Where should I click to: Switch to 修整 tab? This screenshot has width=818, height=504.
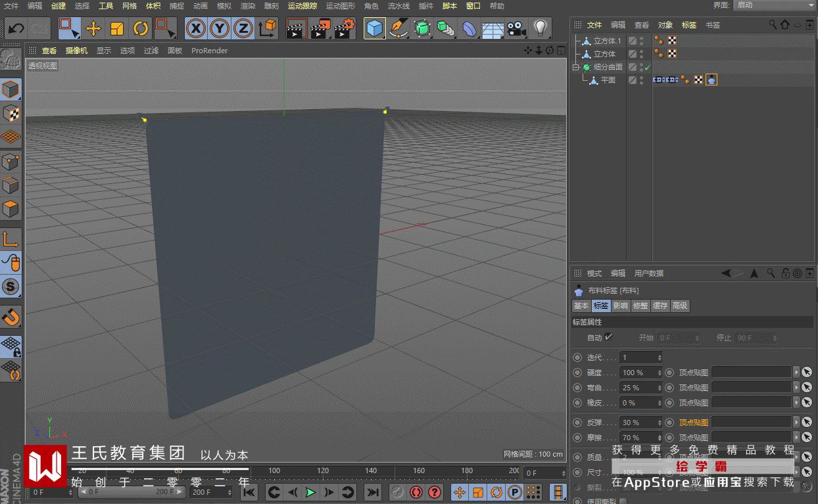[x=640, y=306]
